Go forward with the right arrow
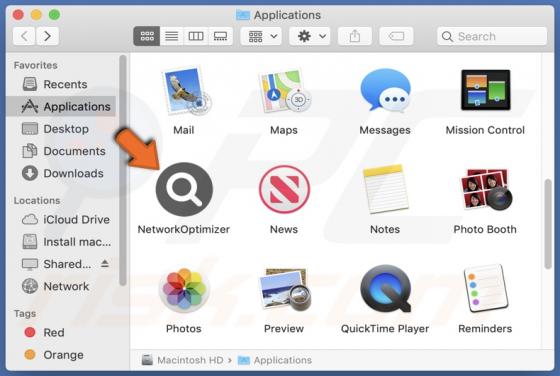Viewport: 560px width, 376px height. click(x=47, y=36)
